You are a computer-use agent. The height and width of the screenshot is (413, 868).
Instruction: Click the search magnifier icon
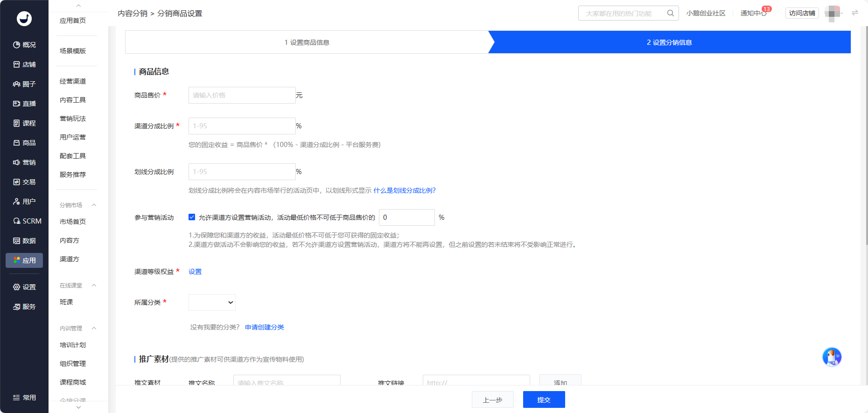[670, 13]
